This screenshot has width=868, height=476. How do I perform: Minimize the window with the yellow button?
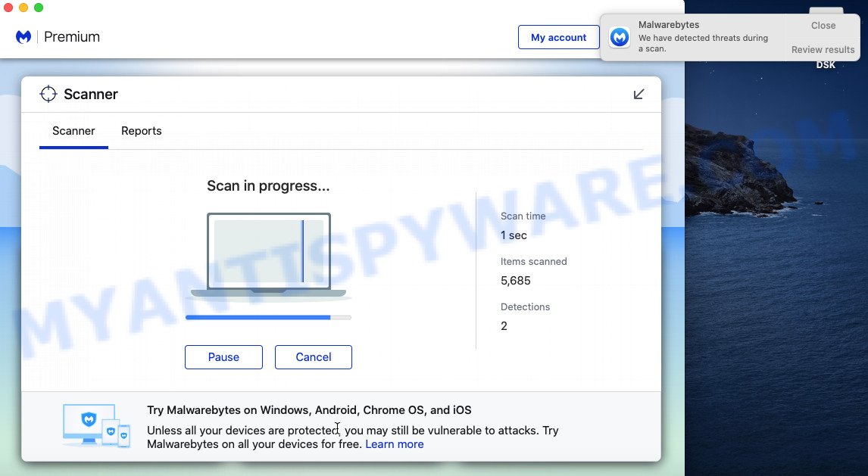point(23,8)
